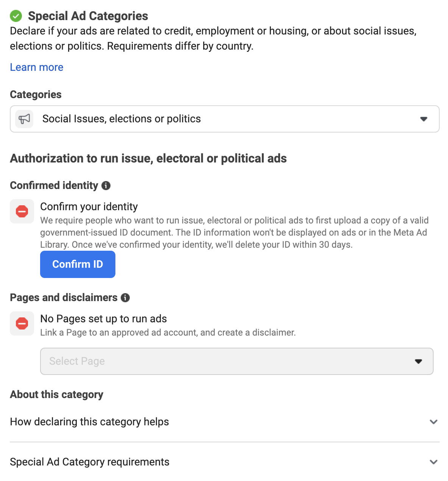
Task: Open the Select Page field
Action: pyautogui.click(x=237, y=361)
